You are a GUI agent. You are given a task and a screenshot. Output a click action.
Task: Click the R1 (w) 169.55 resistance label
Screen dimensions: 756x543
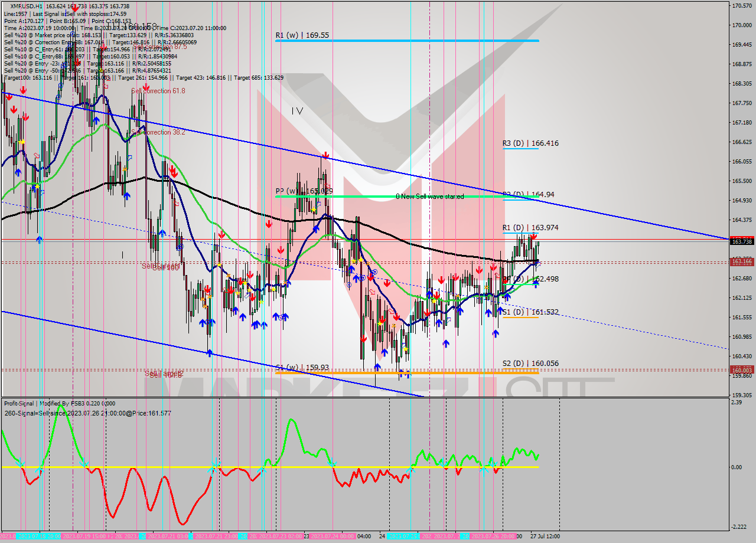(302, 35)
